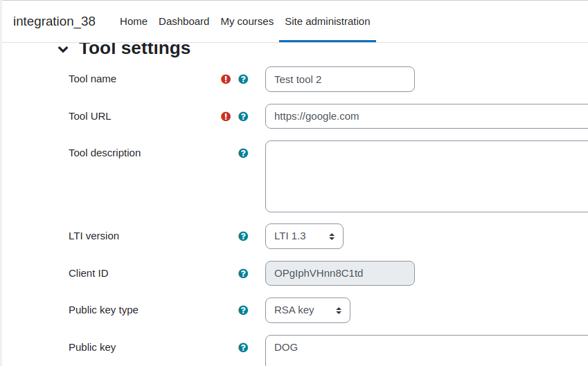Open the Dashboard menu item
This screenshot has width=588, height=366.
(184, 21)
